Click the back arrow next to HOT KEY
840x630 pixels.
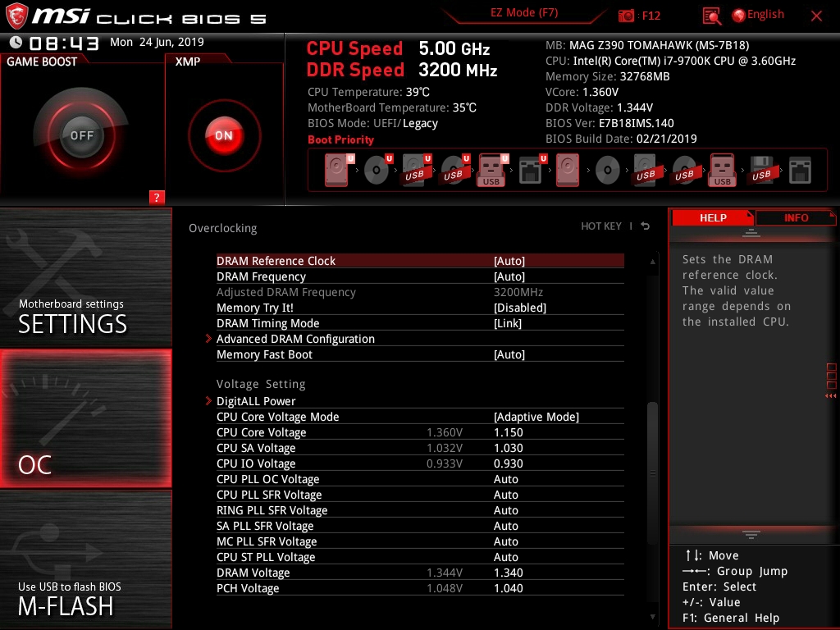[x=646, y=226]
